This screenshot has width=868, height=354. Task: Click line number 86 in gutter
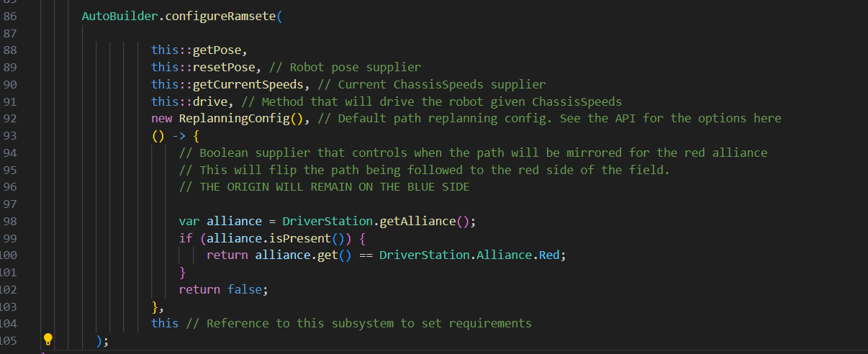(x=10, y=15)
